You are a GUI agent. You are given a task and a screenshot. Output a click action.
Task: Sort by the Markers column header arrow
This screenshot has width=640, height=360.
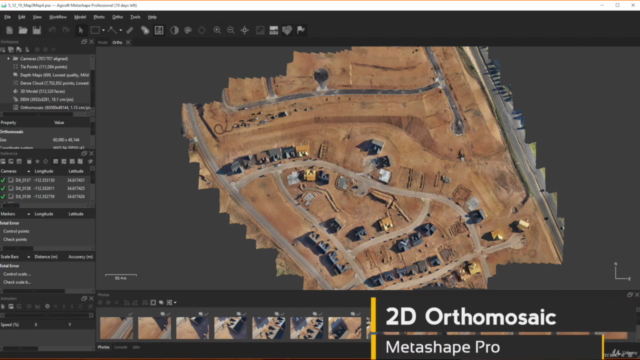28,214
